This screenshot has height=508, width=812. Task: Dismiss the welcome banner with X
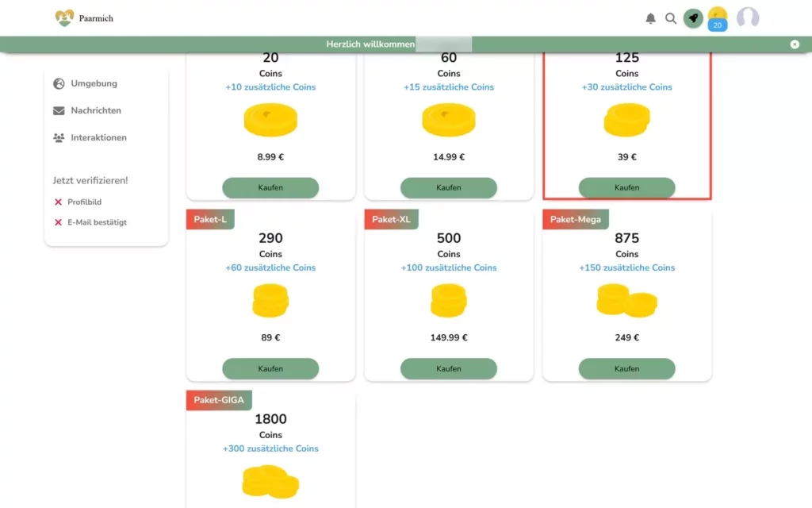(795, 44)
